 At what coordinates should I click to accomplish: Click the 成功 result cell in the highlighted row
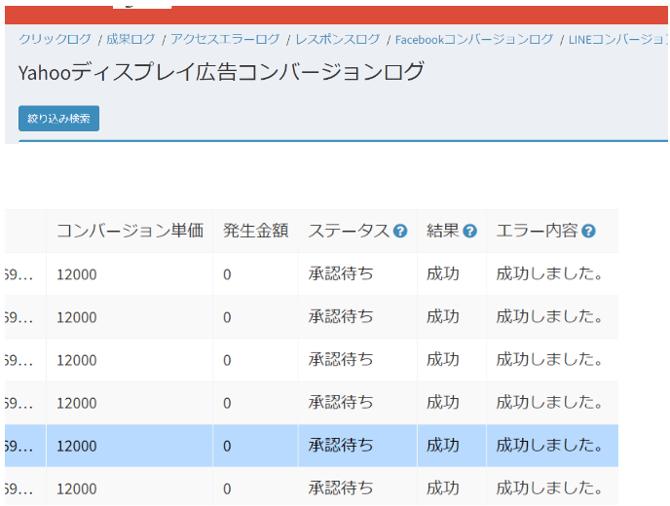click(x=443, y=446)
